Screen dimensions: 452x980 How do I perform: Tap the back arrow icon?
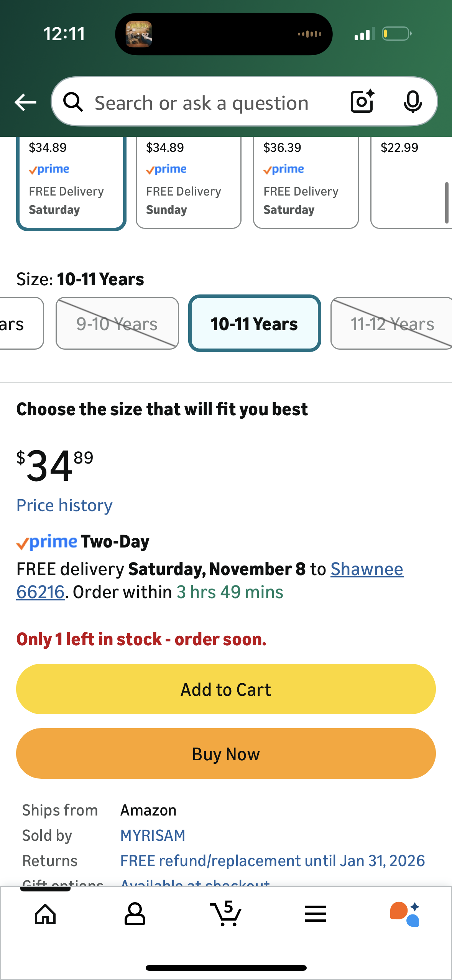[x=25, y=102]
